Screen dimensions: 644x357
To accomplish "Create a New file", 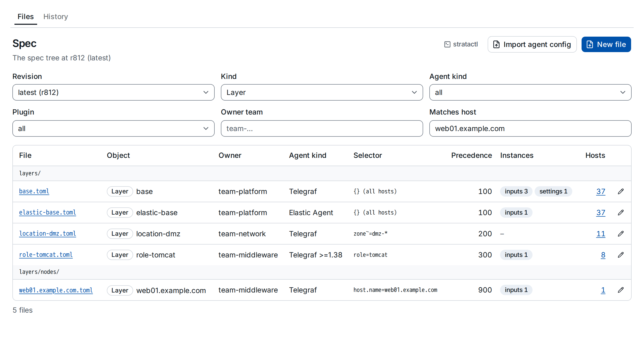I will pyautogui.click(x=606, y=44).
